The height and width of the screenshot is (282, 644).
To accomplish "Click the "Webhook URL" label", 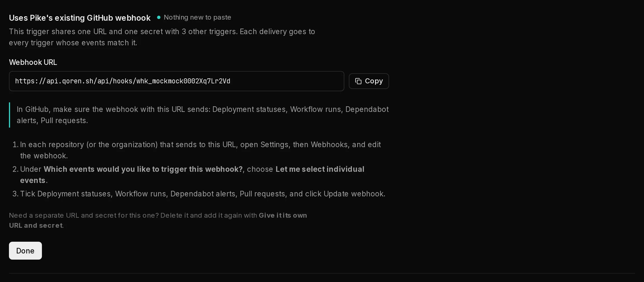I will (33, 62).
